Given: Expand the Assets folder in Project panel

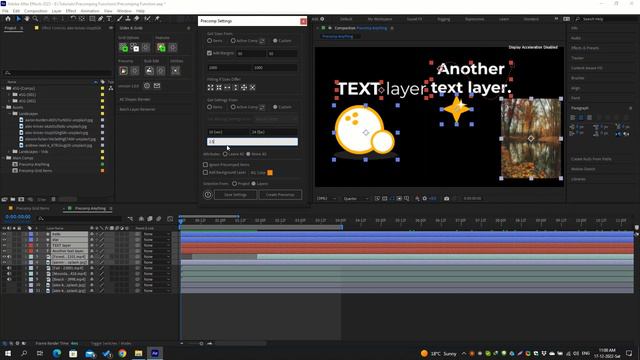Looking at the screenshot, I should pyautogui.click(x=4, y=107).
